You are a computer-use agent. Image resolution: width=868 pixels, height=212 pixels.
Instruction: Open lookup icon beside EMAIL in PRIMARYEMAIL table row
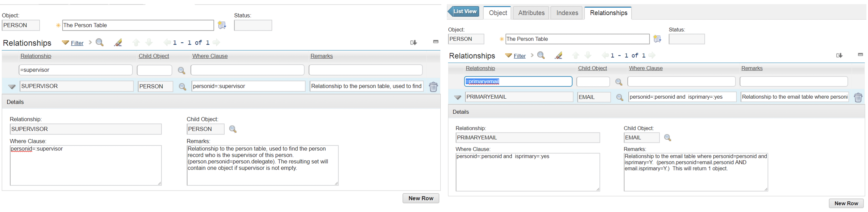(619, 98)
